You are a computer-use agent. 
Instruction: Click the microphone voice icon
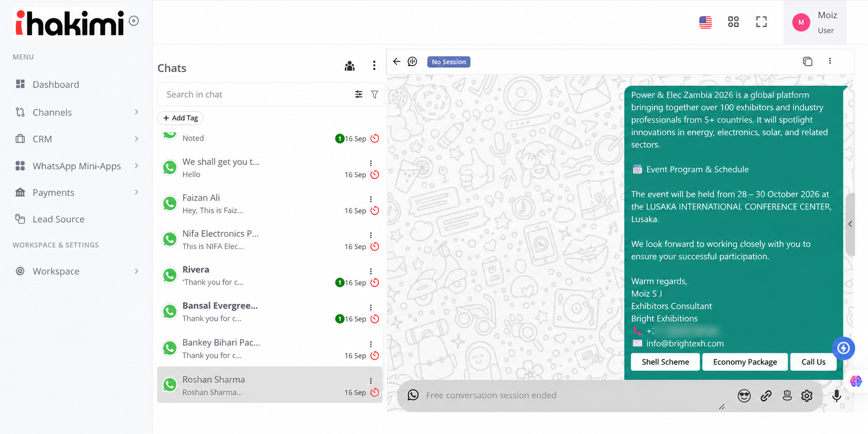(837, 395)
